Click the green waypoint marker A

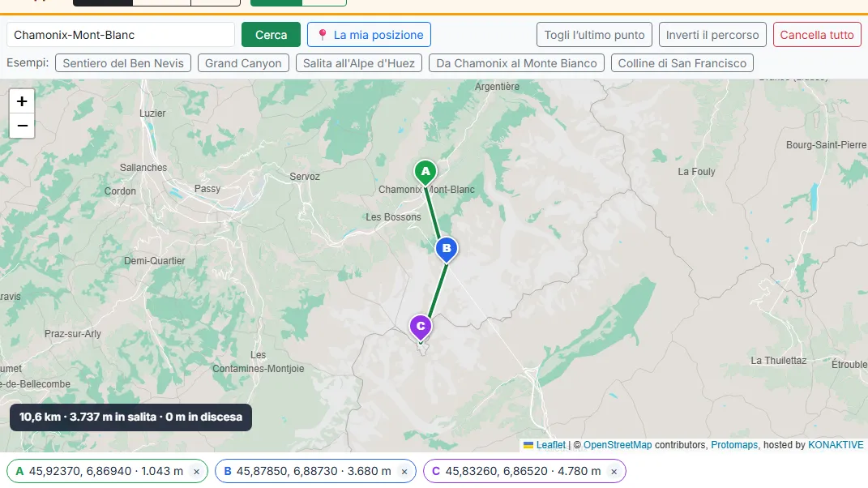coord(425,173)
